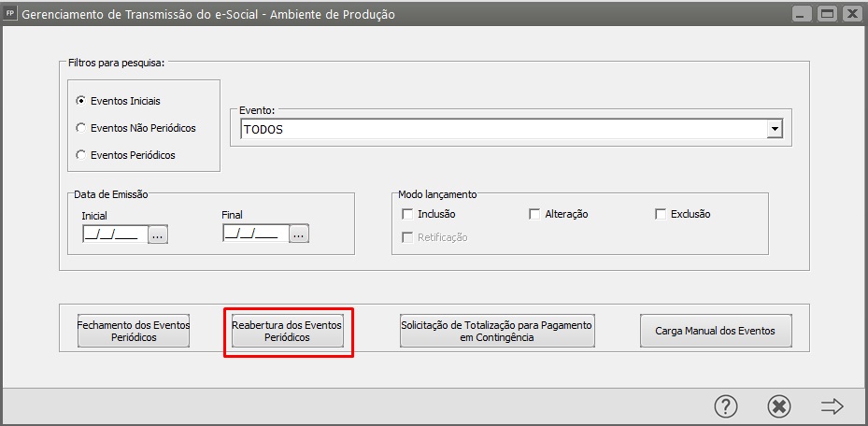Check the Alteração checkbox
The height and width of the screenshot is (426, 868).
pyautogui.click(x=534, y=214)
